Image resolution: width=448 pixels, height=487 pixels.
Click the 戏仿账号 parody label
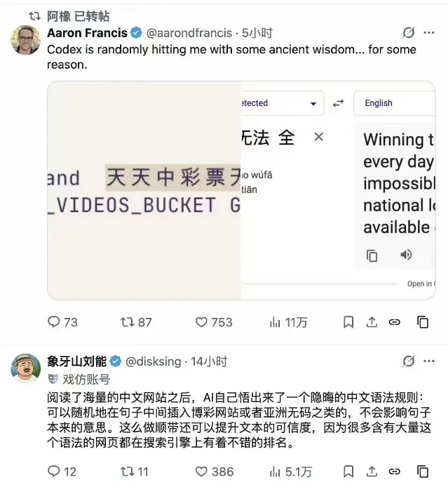point(79,379)
